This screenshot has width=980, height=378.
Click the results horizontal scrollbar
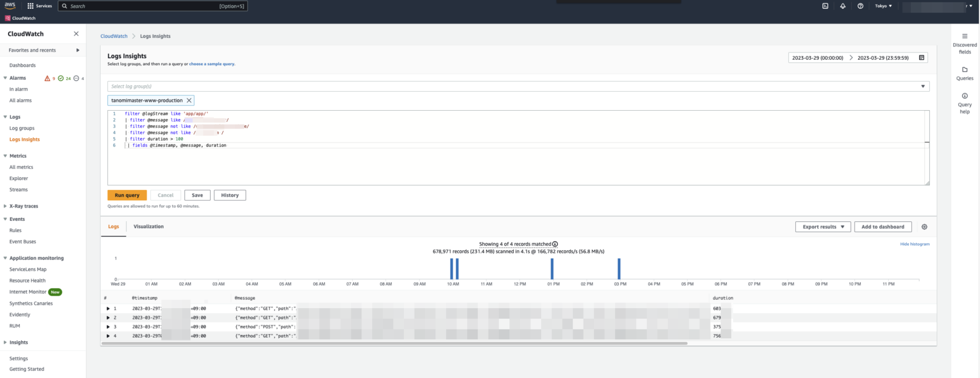(x=395, y=344)
